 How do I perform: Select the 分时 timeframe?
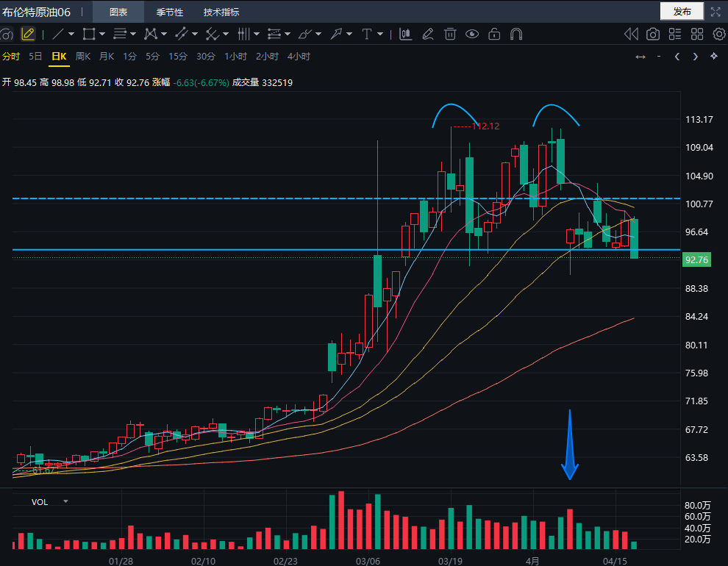point(11,56)
